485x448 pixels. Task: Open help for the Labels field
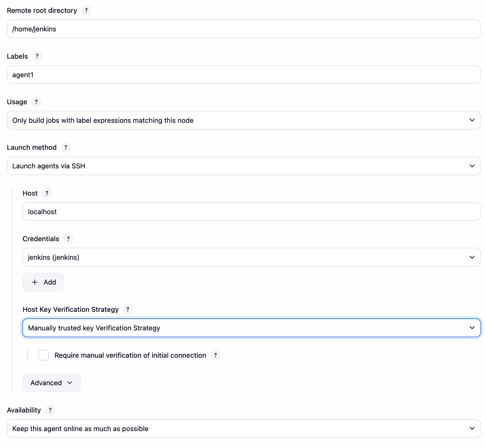(37, 56)
